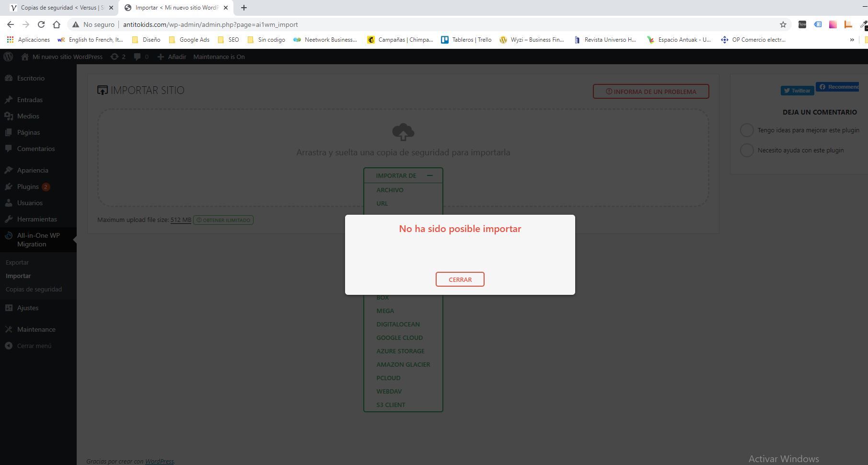Open the comments bubble in admin bar
Screen dimensions: 868x465
141,57
